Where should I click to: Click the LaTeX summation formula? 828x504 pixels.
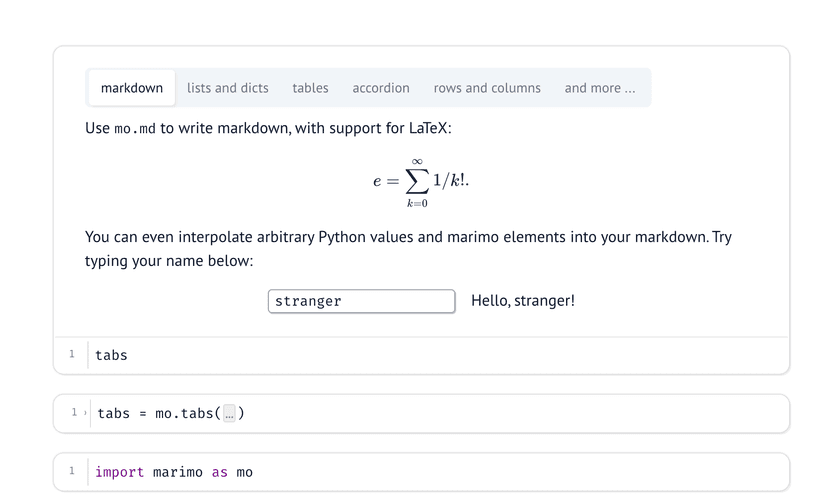click(x=421, y=182)
